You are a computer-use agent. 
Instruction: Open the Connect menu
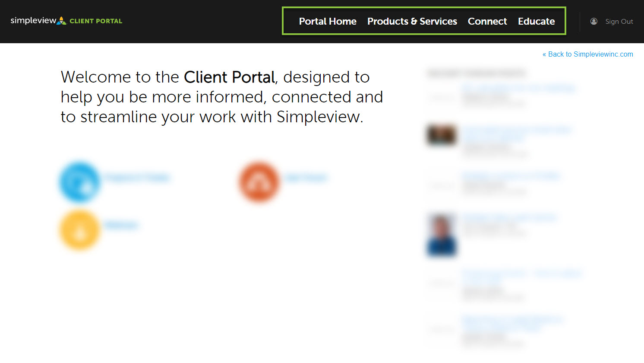point(487,21)
